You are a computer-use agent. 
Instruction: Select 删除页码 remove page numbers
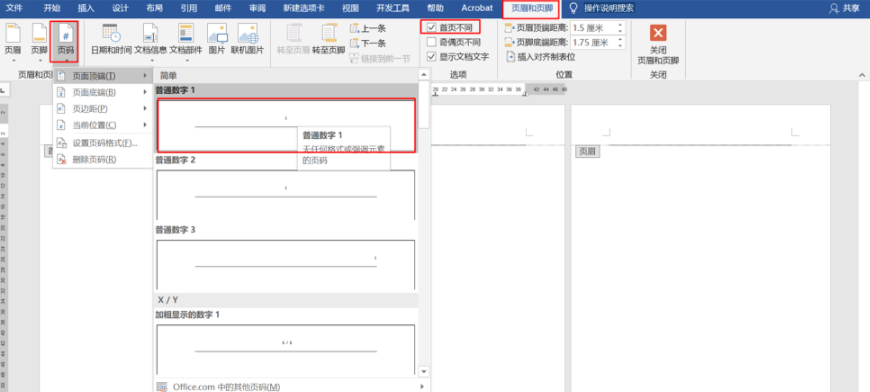[103, 160]
